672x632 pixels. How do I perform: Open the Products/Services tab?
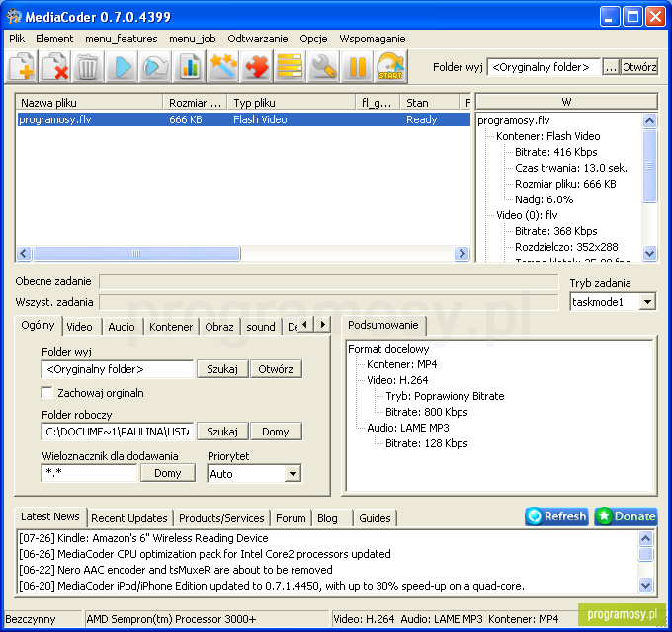(221, 518)
